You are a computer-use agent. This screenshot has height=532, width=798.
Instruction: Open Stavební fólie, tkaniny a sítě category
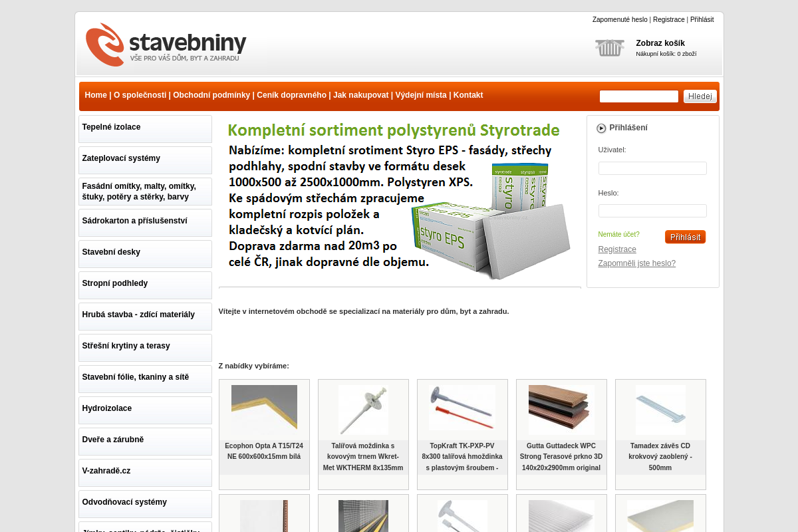[x=145, y=379]
